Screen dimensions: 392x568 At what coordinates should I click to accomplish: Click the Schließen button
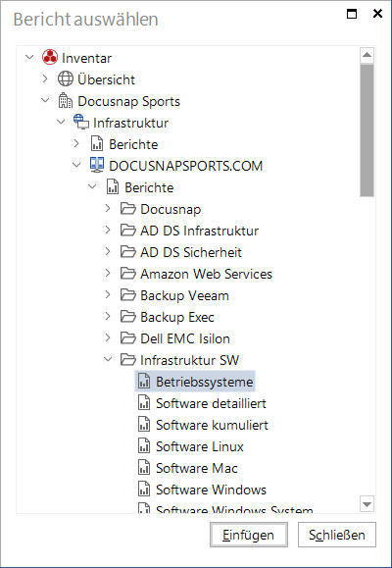(x=337, y=535)
